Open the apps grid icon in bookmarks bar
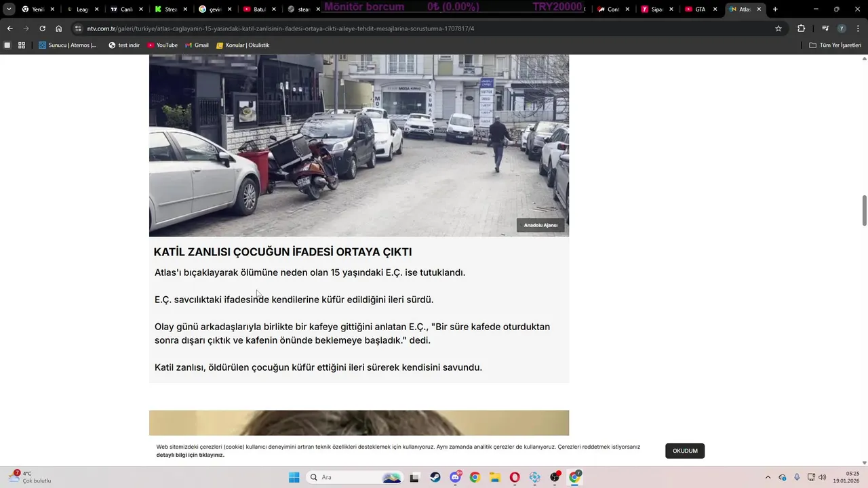Viewport: 868px width, 488px height. (22, 45)
